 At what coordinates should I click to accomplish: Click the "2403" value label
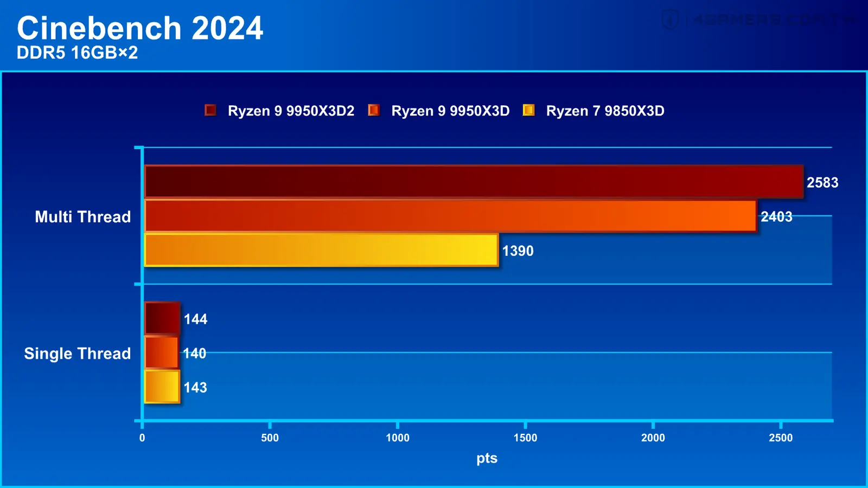pos(776,217)
